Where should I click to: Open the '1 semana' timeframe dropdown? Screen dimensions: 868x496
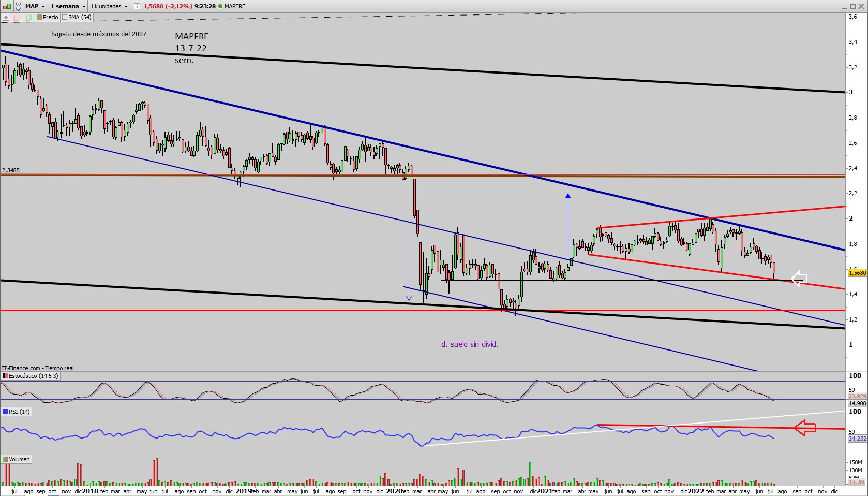68,6
